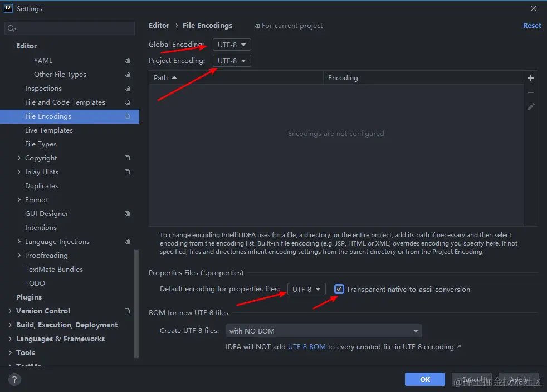The width and height of the screenshot is (547, 392).
Task: Click project-level icon next to YAML
Action: [128, 60]
